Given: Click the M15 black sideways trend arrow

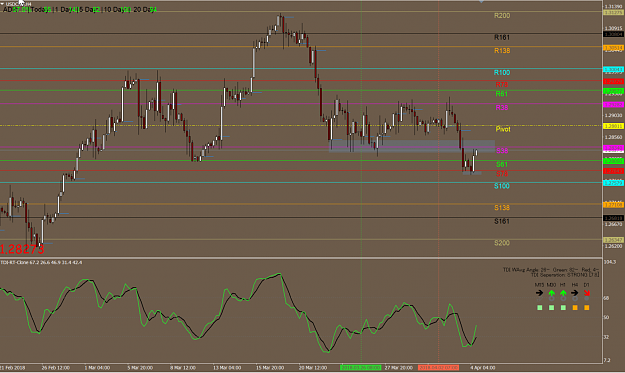Looking at the screenshot, I should [x=539, y=293].
